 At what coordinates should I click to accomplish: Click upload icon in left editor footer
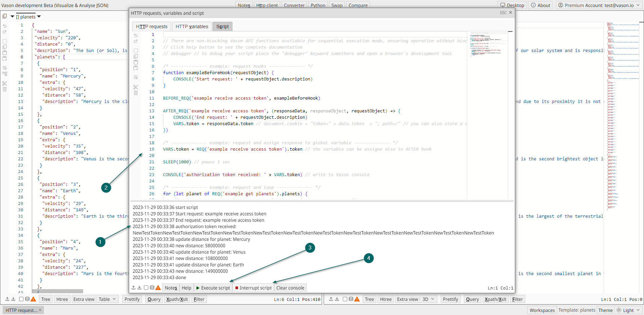coord(7,299)
